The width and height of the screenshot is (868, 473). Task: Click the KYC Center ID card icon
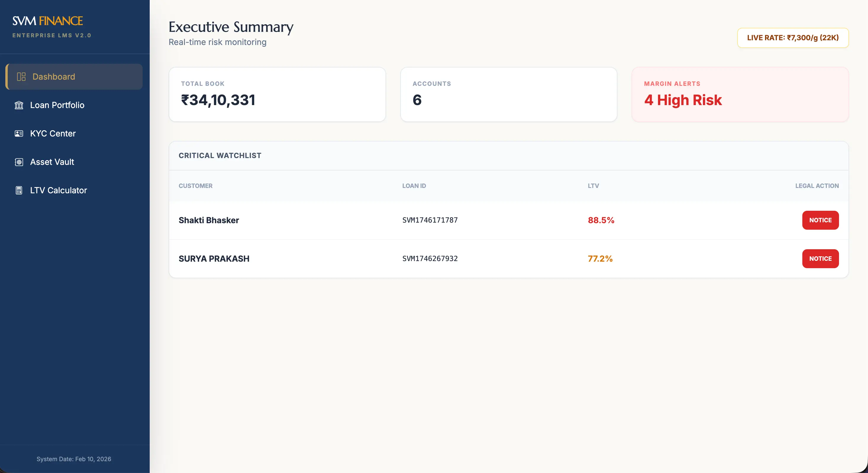19,133
